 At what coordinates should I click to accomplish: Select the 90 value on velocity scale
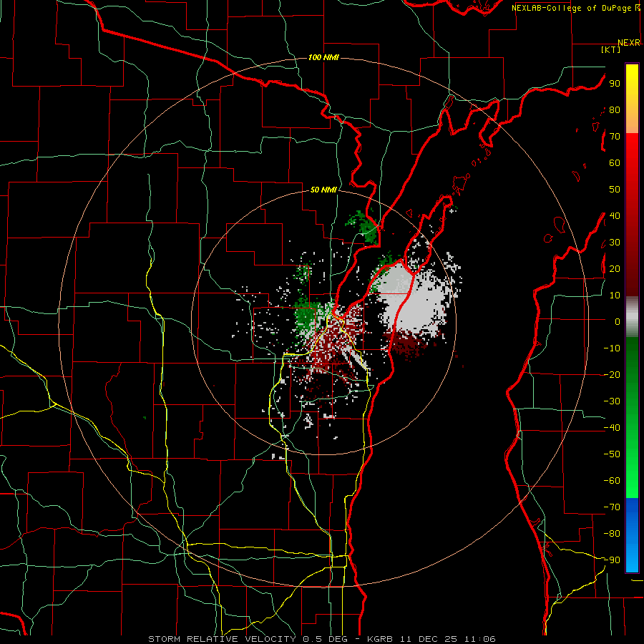615,84
